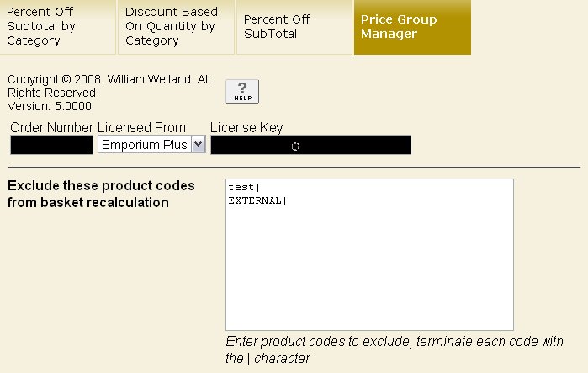Click the empty bottom area of the codes textarea
The image size is (588, 373).
pyautogui.click(x=369, y=303)
